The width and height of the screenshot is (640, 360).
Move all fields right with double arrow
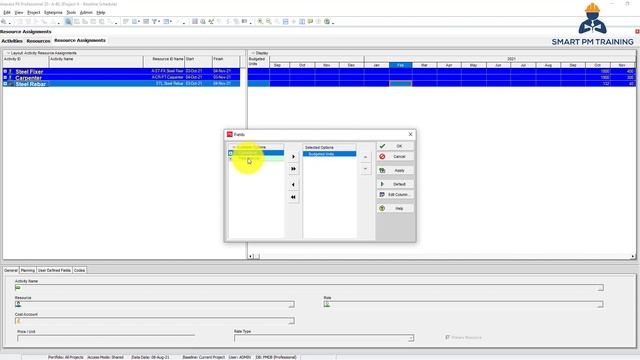(293, 169)
